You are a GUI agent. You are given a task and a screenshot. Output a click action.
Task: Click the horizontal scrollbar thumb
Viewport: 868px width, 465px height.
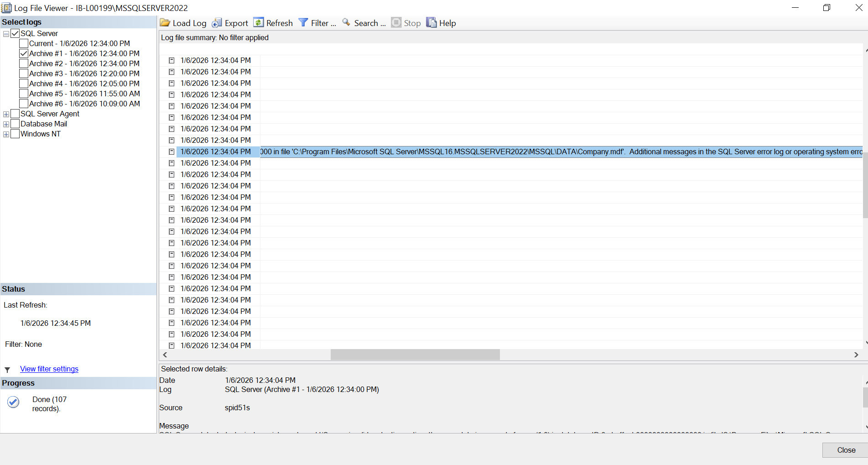click(415, 355)
